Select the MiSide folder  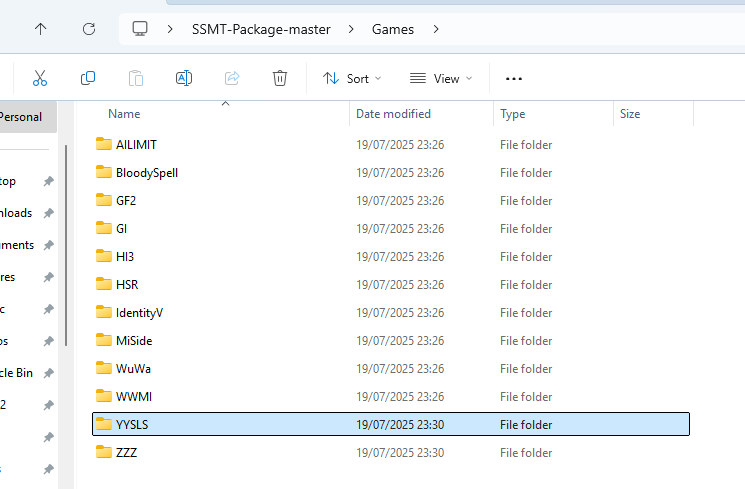click(x=391, y=341)
